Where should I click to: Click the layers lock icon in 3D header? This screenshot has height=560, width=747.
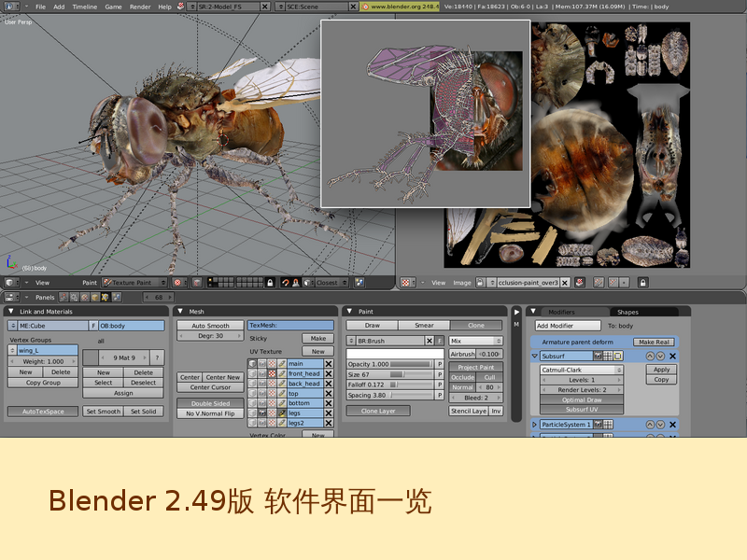coord(270,283)
